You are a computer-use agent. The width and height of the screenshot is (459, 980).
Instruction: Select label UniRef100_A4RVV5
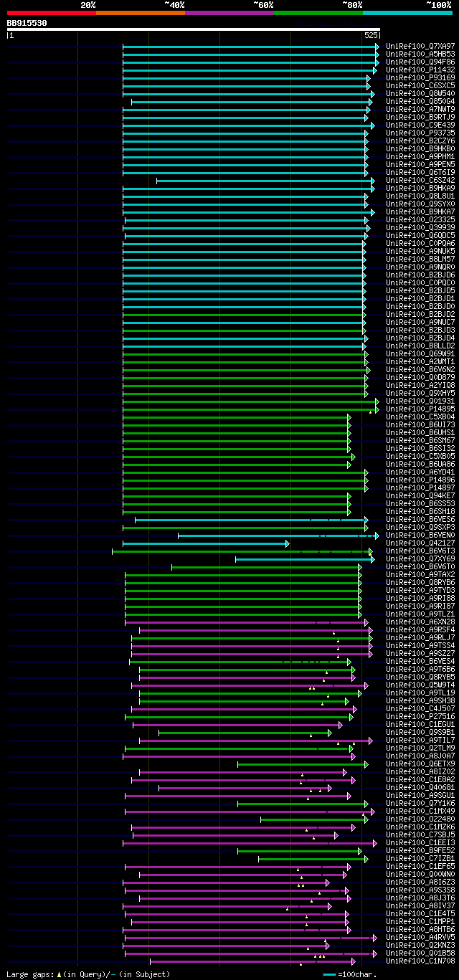420,937
